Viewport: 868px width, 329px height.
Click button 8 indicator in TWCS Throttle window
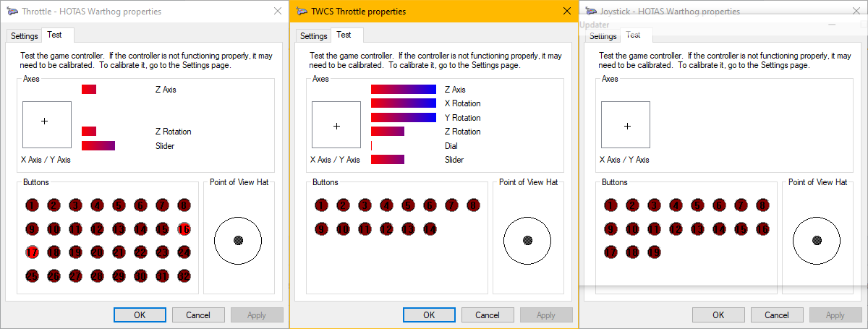coord(473,205)
